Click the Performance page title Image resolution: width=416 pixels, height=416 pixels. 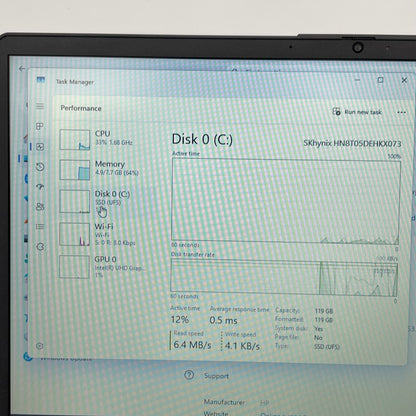pos(81,108)
